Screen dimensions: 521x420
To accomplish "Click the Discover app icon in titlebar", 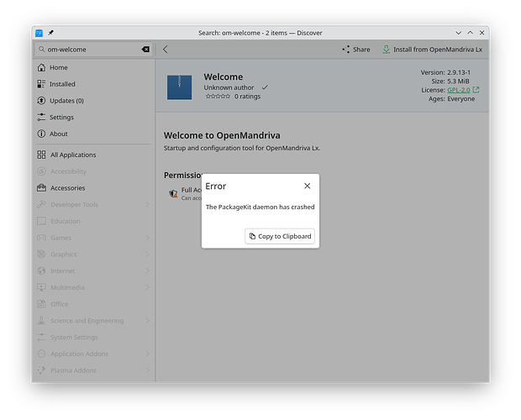I will point(39,33).
